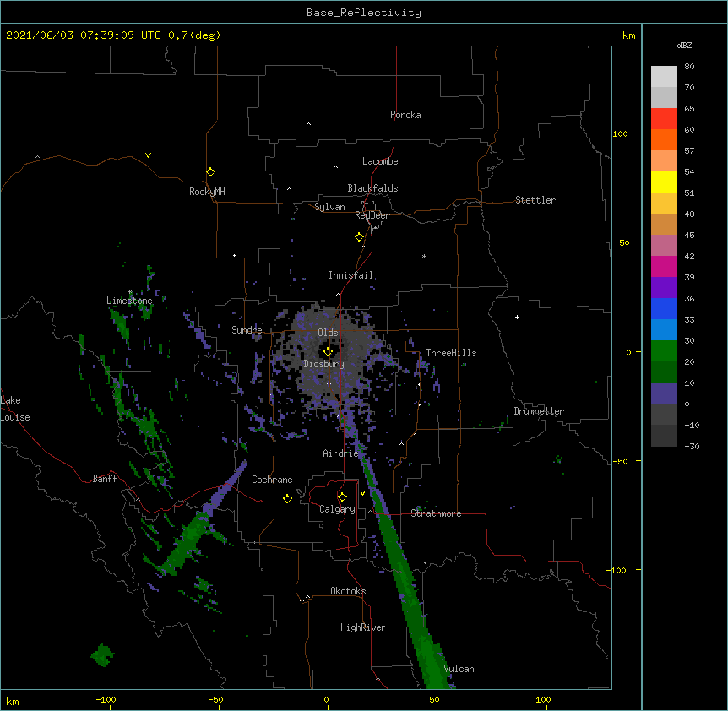Image resolution: width=728 pixels, height=711 pixels.
Task: Select the white asterisk east of Innisfail
Action: click(424, 256)
